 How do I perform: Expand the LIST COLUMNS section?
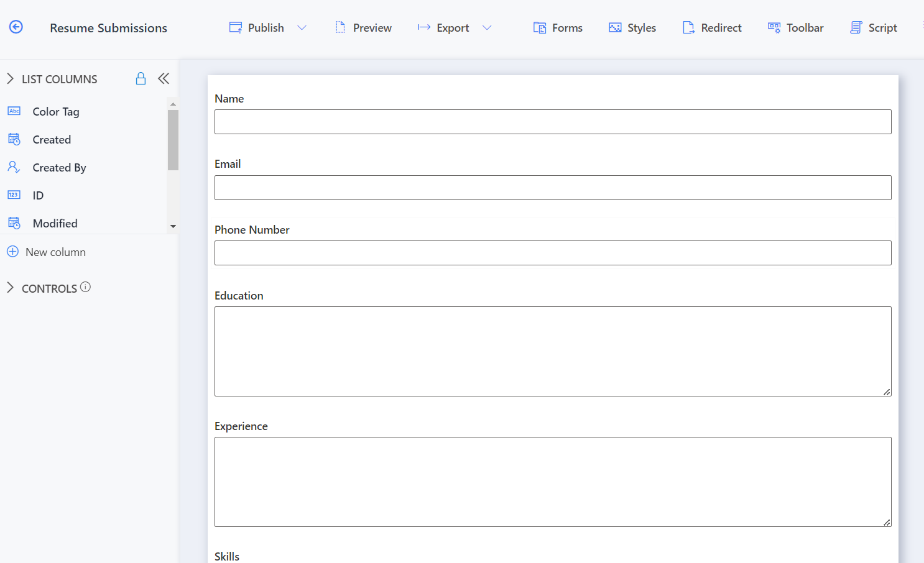click(x=10, y=78)
